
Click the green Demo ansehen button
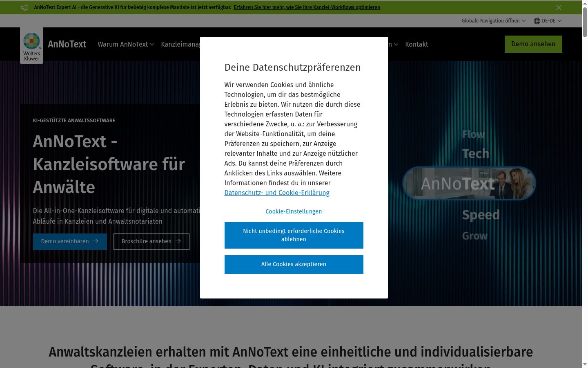(533, 44)
